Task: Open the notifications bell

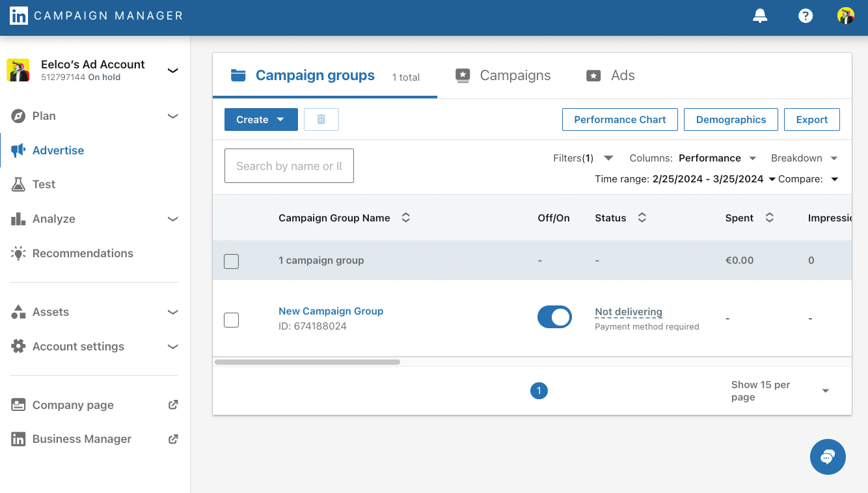Action: (760, 16)
